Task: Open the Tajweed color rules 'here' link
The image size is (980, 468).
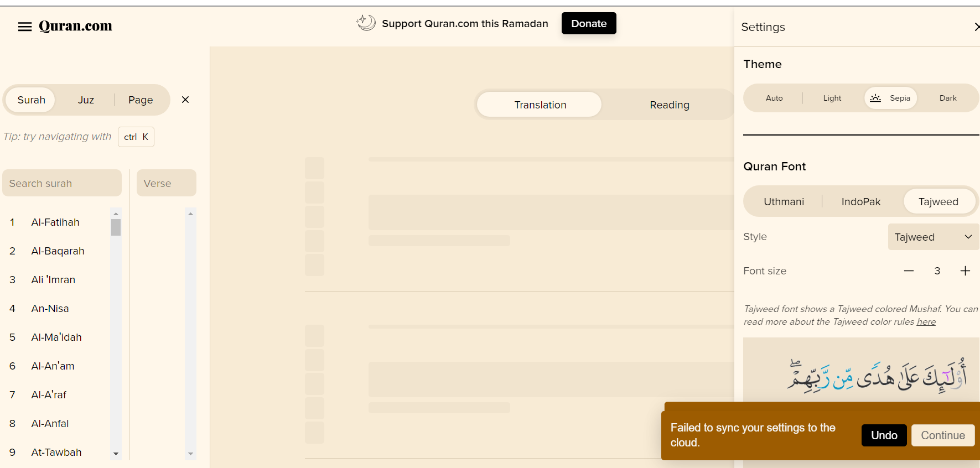Action: [926, 322]
